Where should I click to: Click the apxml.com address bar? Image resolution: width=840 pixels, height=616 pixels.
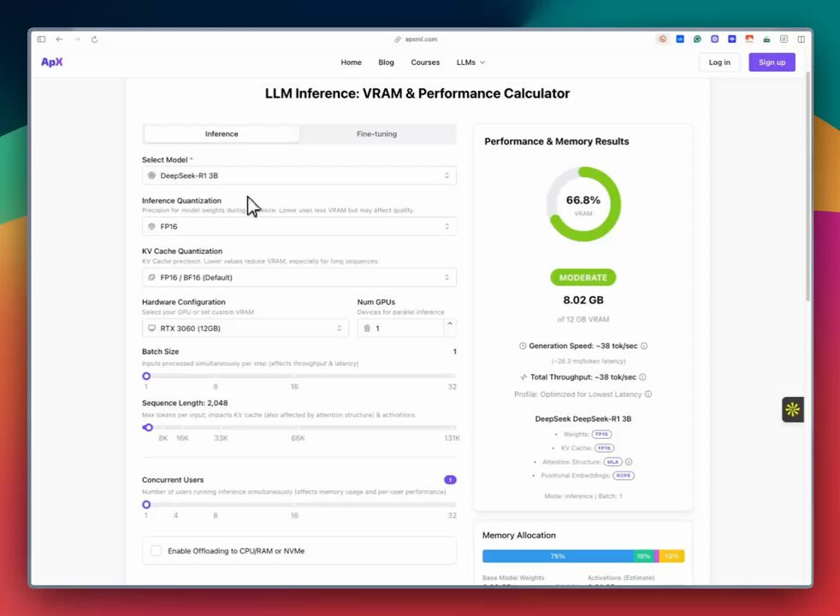[x=417, y=39]
